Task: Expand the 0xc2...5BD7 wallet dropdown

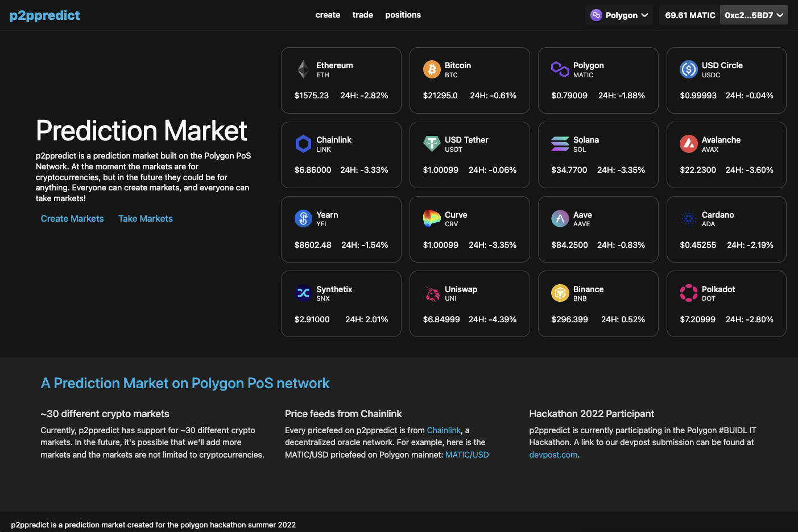Action: pos(754,15)
